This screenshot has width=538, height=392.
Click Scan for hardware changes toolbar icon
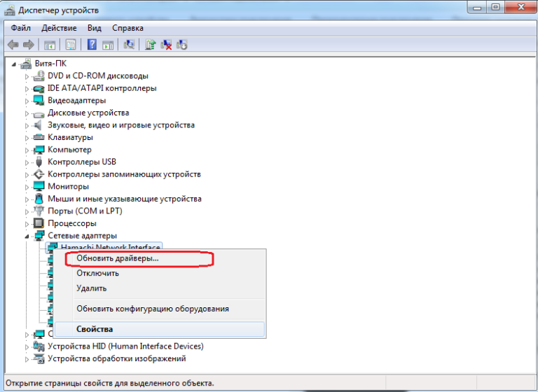(x=129, y=45)
